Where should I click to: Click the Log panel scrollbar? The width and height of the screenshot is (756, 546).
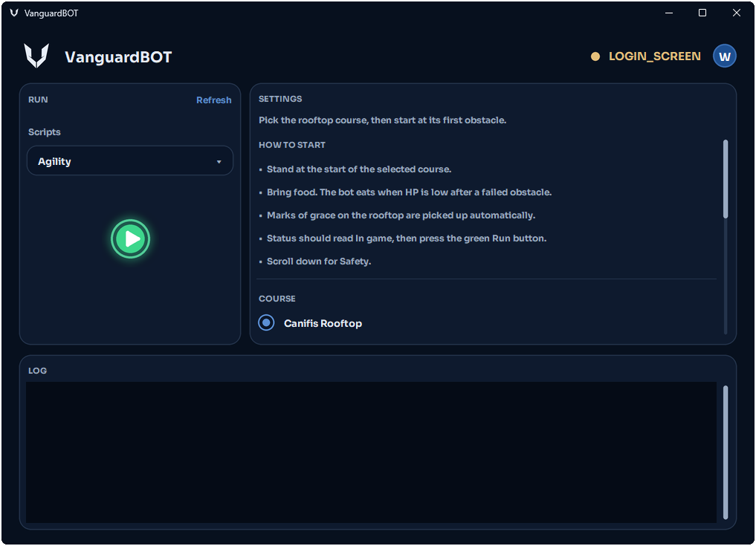[x=725, y=452]
